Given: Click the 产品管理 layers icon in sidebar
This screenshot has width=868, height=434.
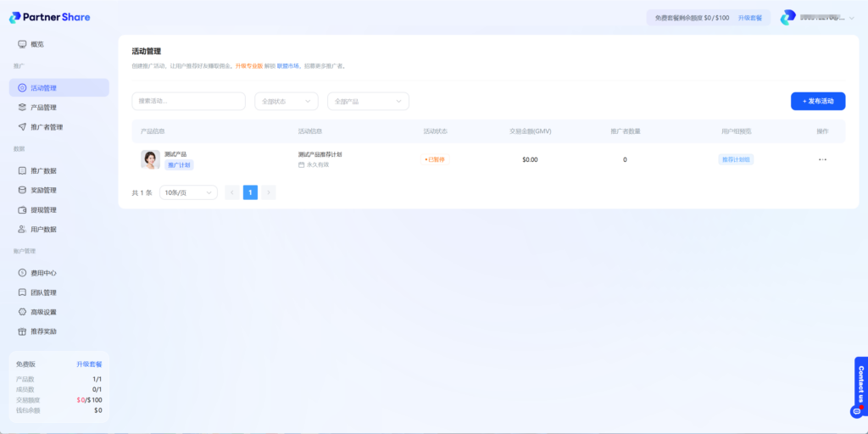Looking at the screenshot, I should (22, 108).
